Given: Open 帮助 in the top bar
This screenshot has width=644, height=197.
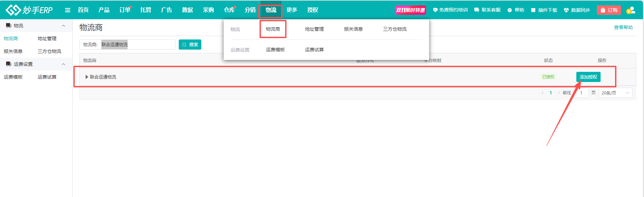Looking at the screenshot, I should [516, 10].
